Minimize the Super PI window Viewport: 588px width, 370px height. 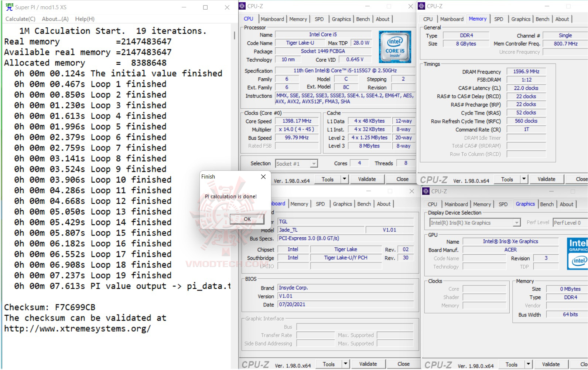(184, 7)
